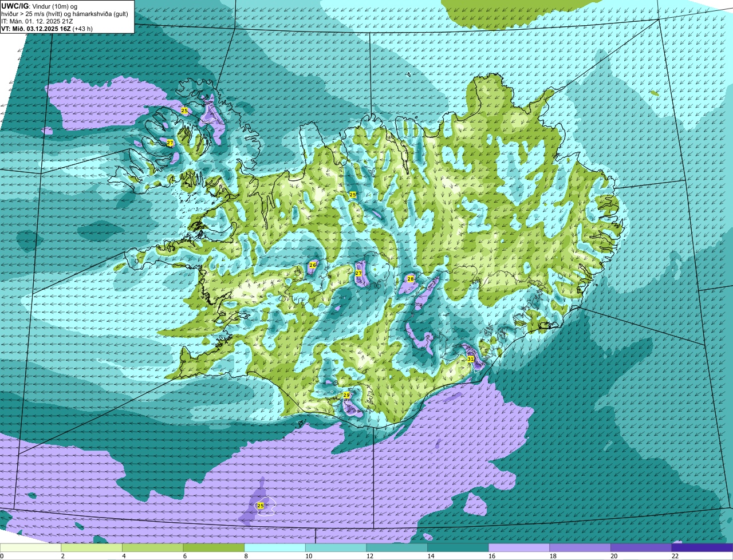The width and height of the screenshot is (733, 560).
Task: Select the 10–12 m/s light teal swatch
Action: (x=336, y=547)
